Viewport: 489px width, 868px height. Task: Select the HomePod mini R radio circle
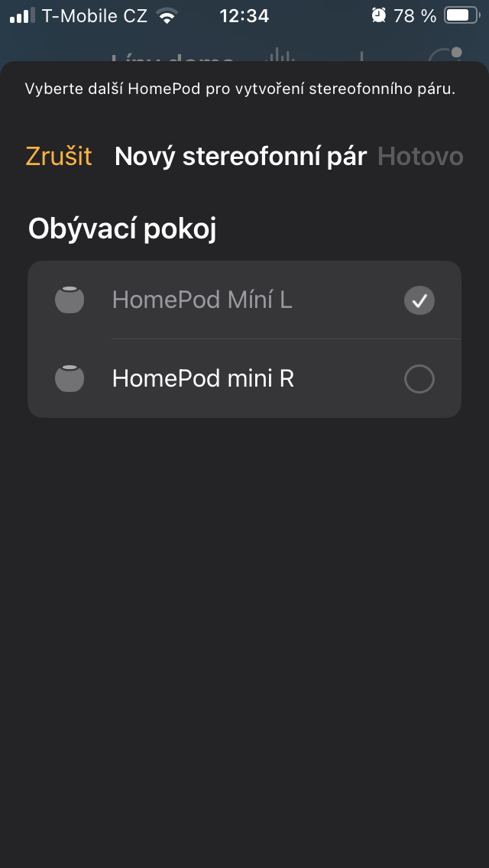419,379
